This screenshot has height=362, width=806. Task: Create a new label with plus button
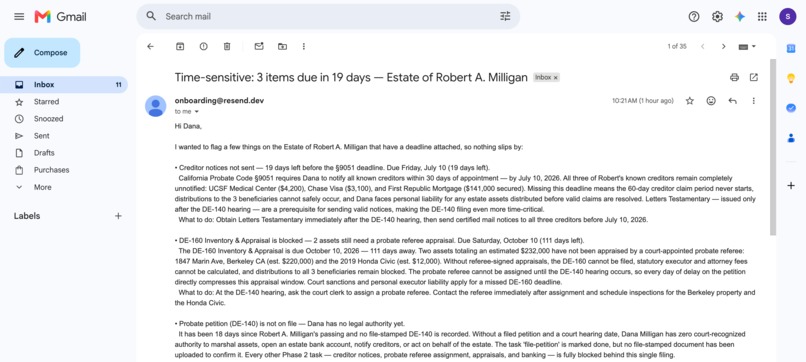[118, 216]
